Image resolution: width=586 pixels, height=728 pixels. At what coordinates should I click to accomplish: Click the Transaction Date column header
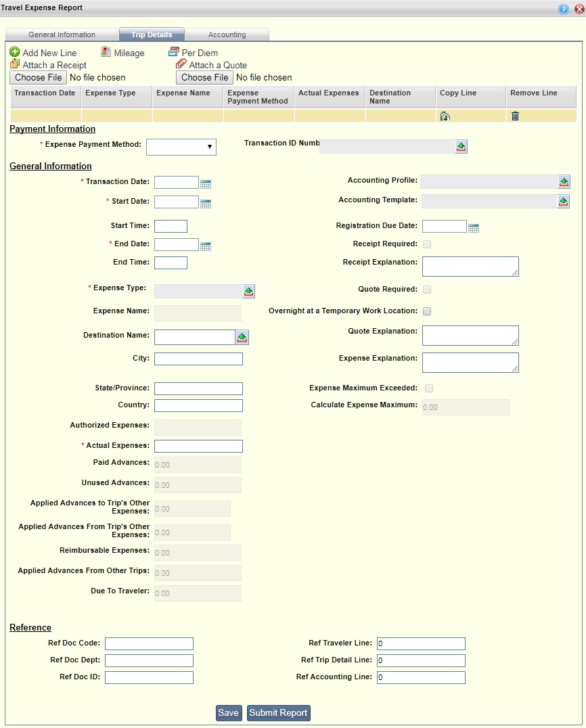click(x=45, y=97)
